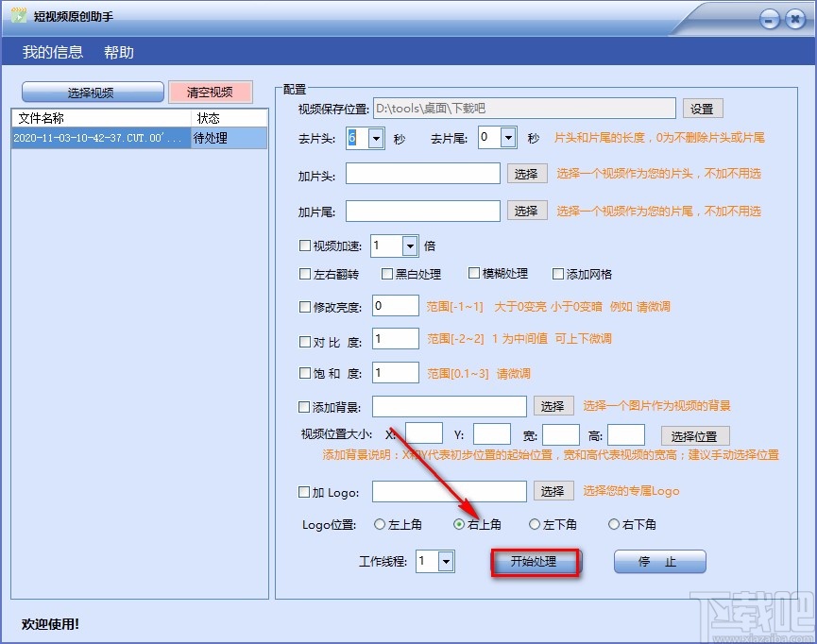The width and height of the screenshot is (817, 644).
Task: Click the 文件名称 column header
Action: tap(102, 118)
